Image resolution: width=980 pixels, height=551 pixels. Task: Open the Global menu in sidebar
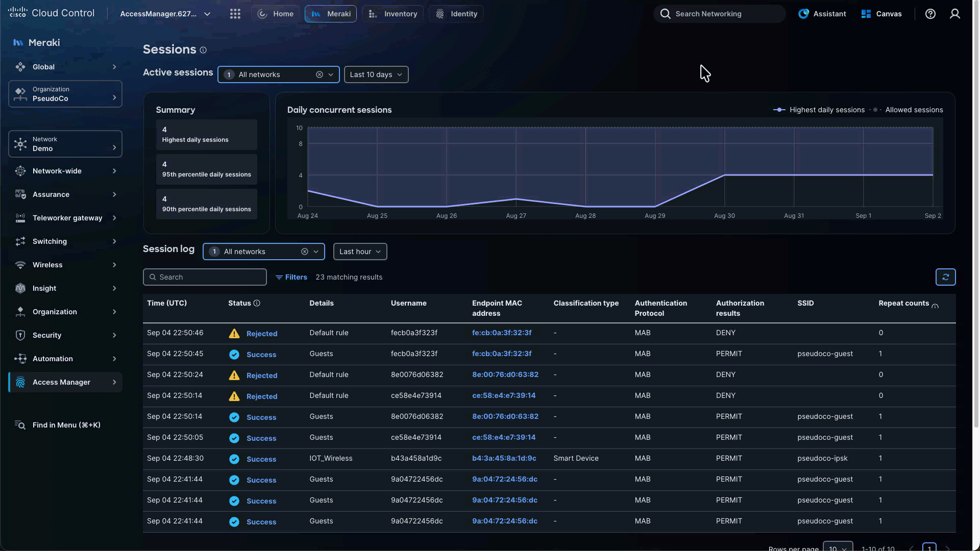pos(65,67)
